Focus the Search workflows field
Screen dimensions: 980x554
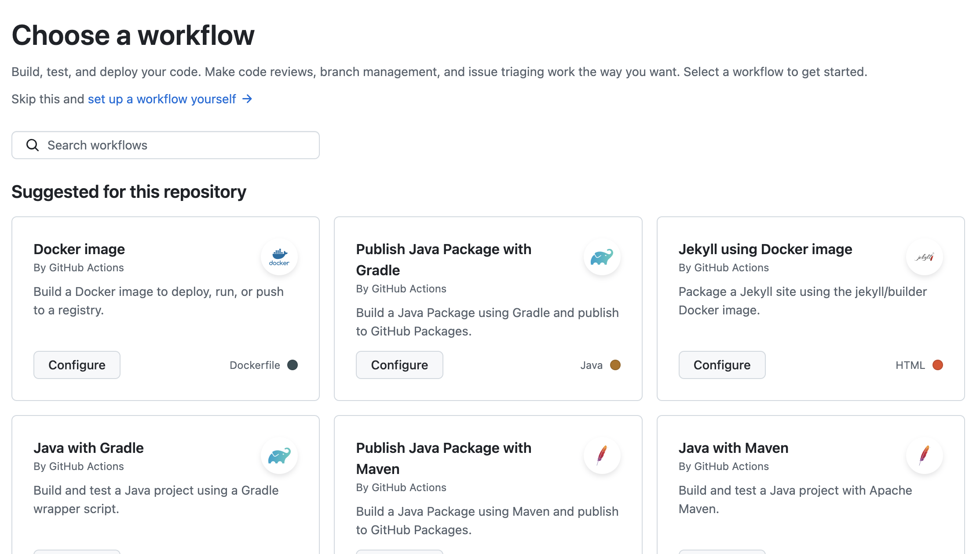(x=176, y=145)
